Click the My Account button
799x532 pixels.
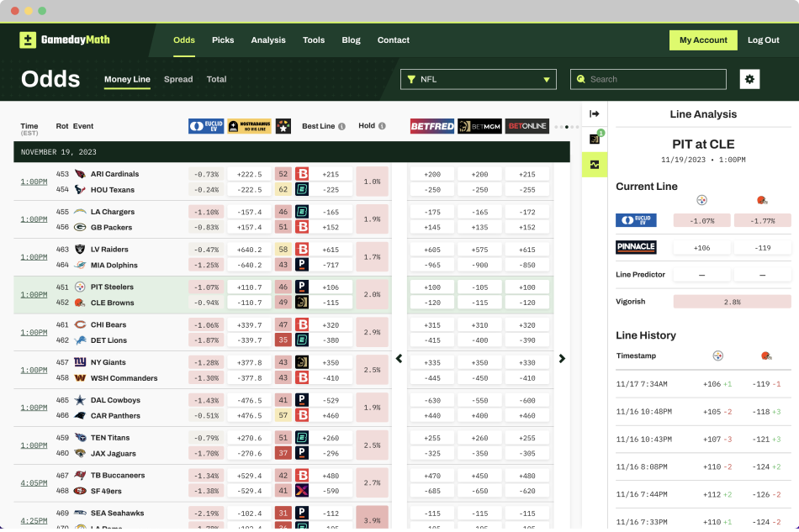coord(703,40)
